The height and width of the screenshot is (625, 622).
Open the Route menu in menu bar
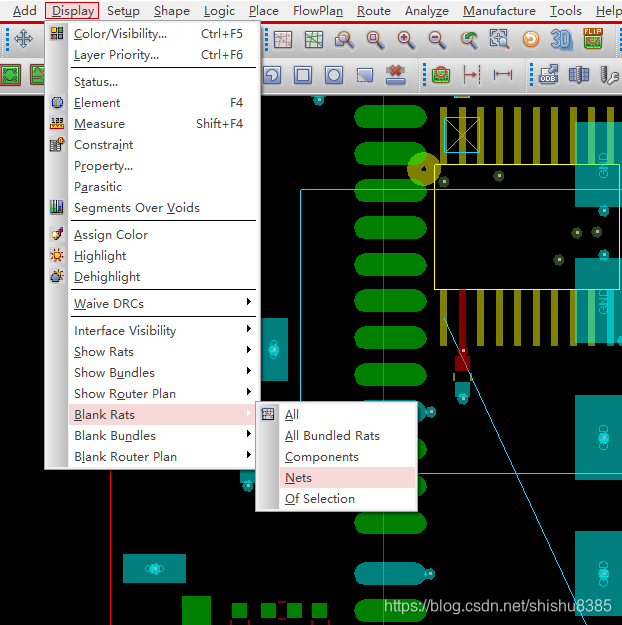coord(374,11)
